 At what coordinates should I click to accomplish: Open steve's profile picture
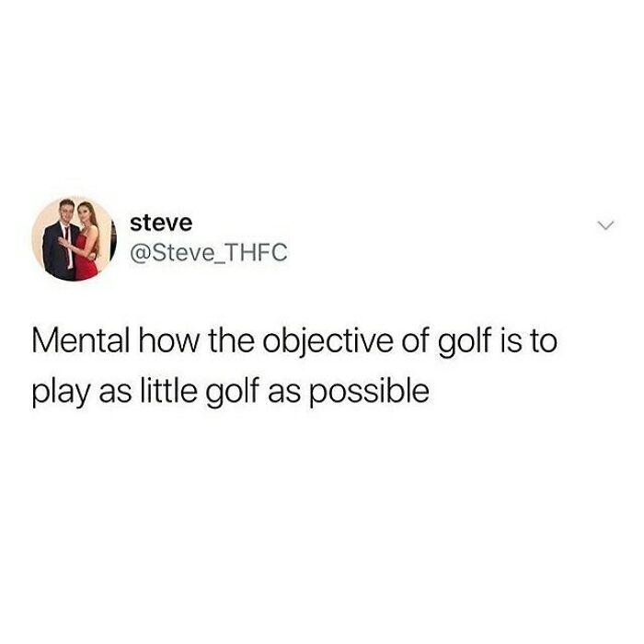pyautogui.click(x=74, y=238)
